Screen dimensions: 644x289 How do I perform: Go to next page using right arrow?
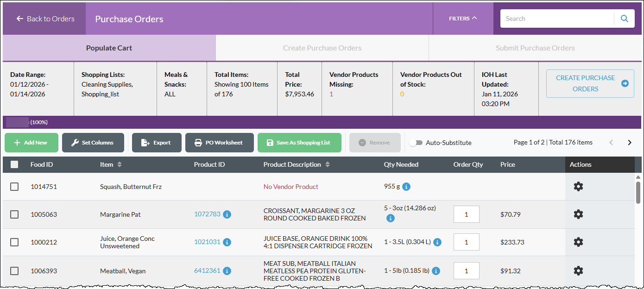pos(629,143)
